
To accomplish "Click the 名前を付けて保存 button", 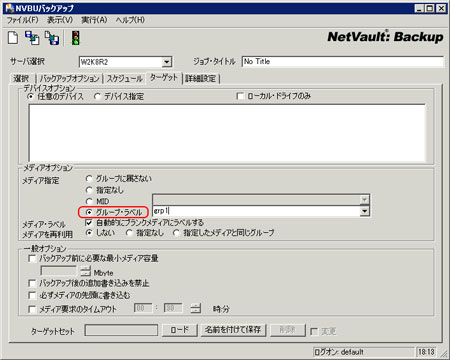I will 233,330.
